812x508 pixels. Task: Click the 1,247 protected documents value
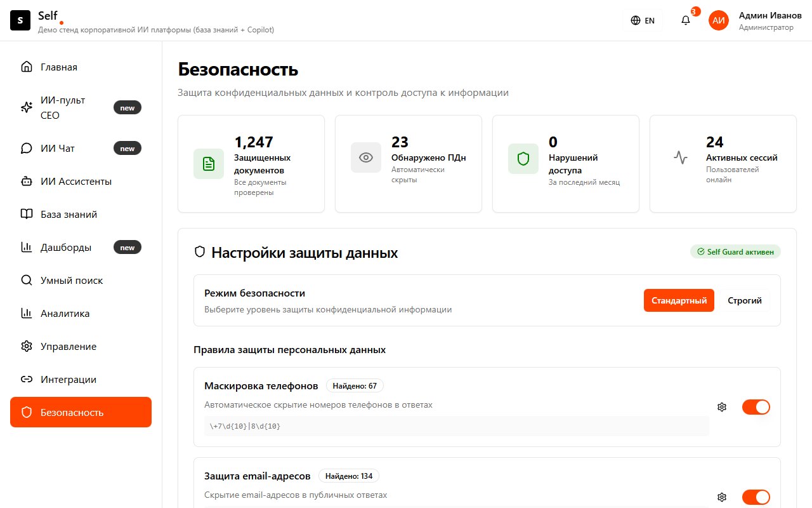[x=254, y=142]
